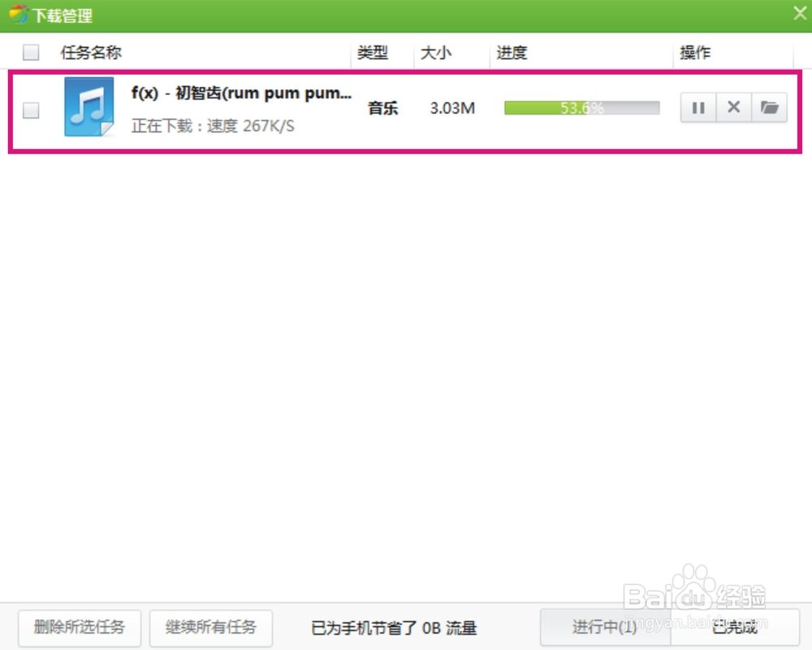Tick the select-all checkbox in header

pos(31,52)
